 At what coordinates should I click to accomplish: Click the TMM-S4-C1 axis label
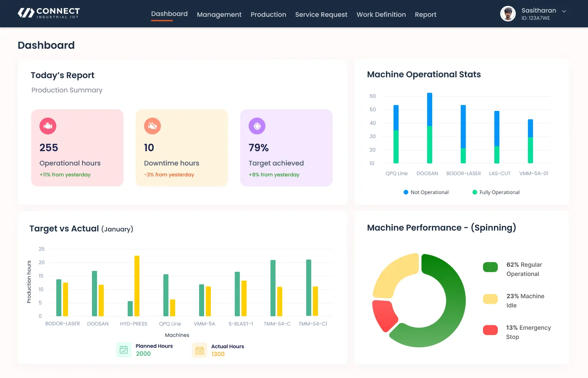313,324
